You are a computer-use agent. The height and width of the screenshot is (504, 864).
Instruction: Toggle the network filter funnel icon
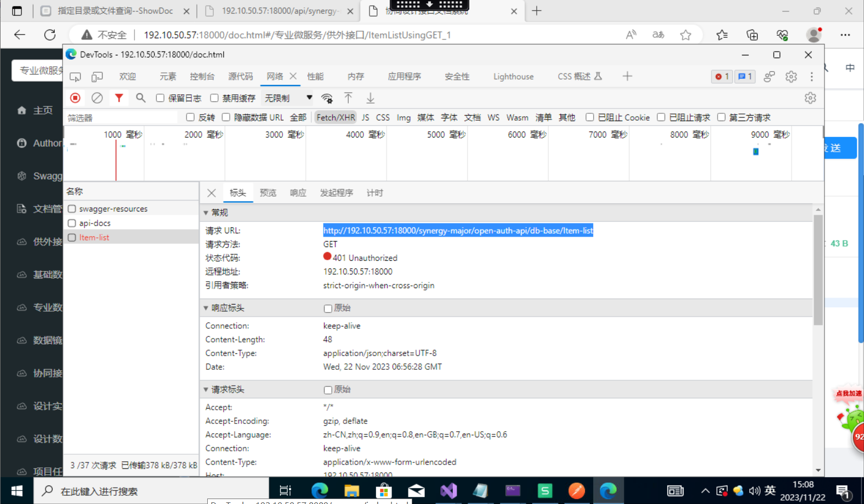point(118,98)
